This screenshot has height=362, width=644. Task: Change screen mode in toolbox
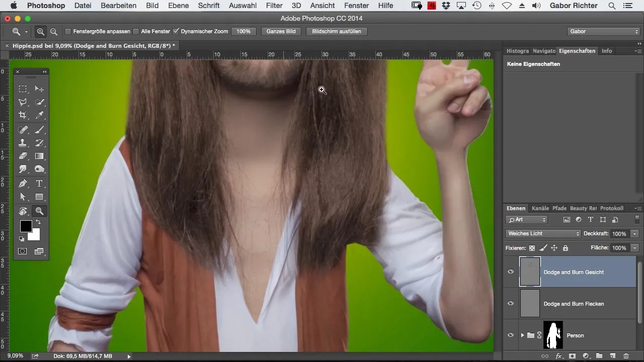(39, 251)
